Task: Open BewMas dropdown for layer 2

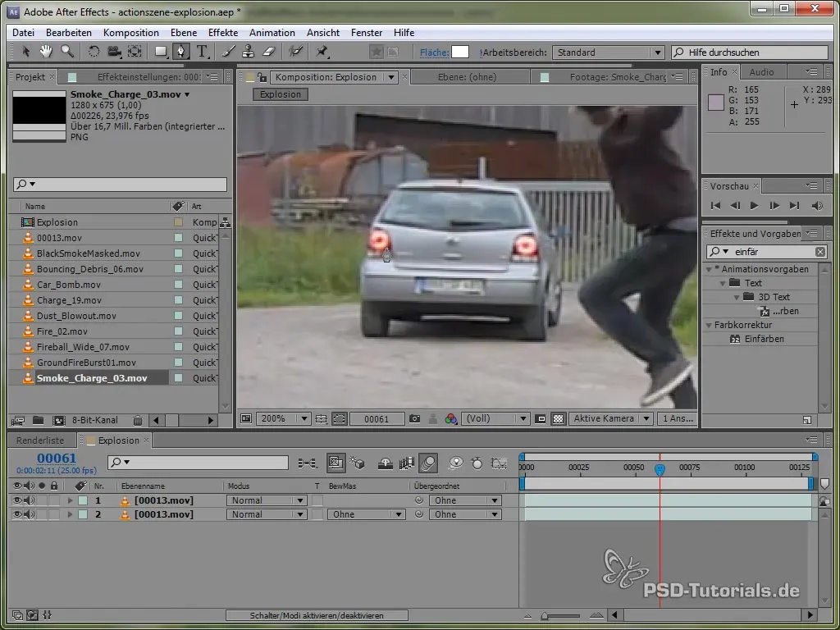Action: pyautogui.click(x=366, y=514)
